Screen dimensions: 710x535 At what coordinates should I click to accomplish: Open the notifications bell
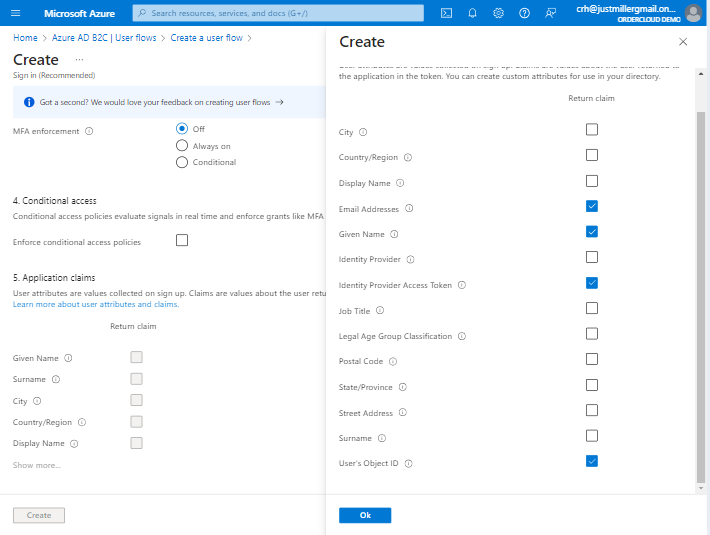point(472,13)
